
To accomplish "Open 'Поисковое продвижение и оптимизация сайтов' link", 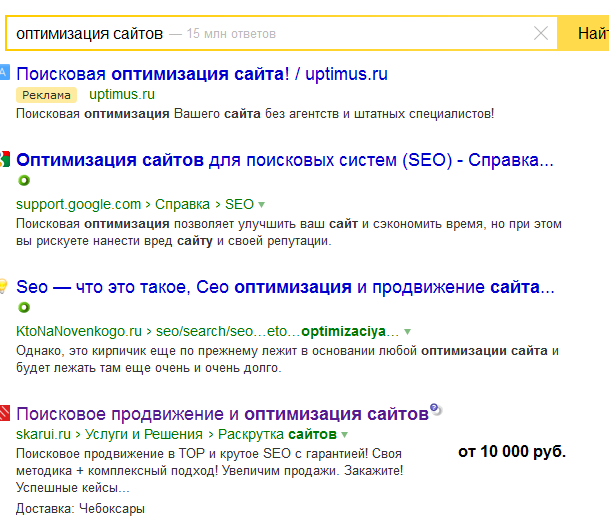I will coord(222,413).
